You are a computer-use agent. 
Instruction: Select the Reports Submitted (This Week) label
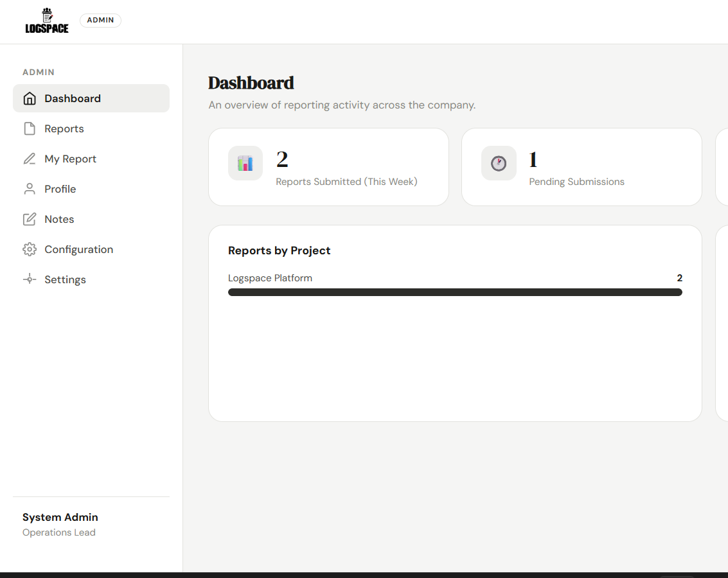(346, 182)
